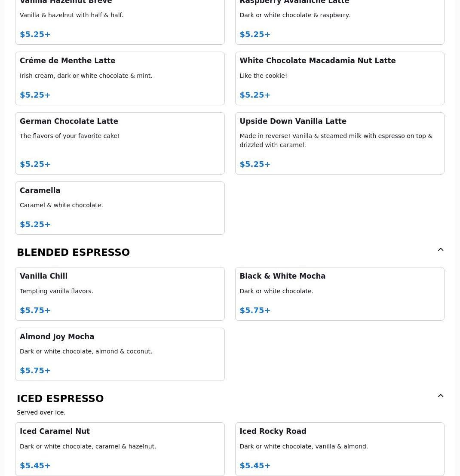The image size is (460, 476).
Task: Collapse the Blended Espresso section chevron
Action: tap(441, 250)
